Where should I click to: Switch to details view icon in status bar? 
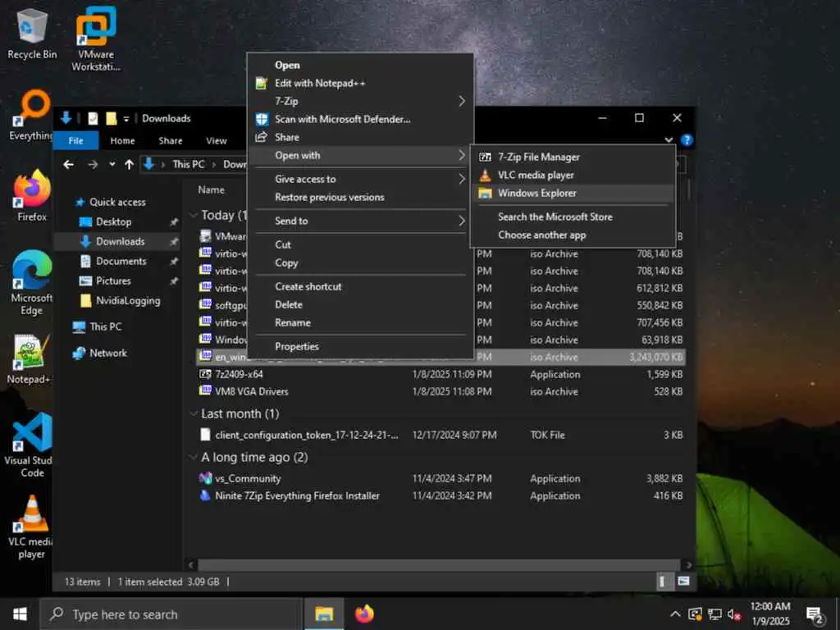663,582
